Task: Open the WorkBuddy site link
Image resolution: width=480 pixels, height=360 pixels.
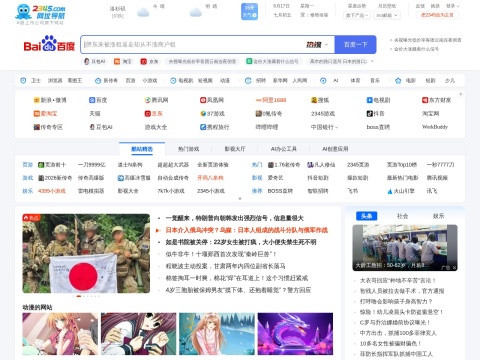Action: point(435,127)
